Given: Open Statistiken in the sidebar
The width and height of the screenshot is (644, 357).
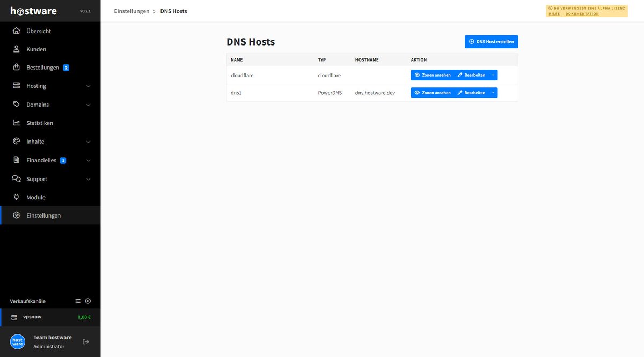Looking at the screenshot, I should pyautogui.click(x=50, y=123).
